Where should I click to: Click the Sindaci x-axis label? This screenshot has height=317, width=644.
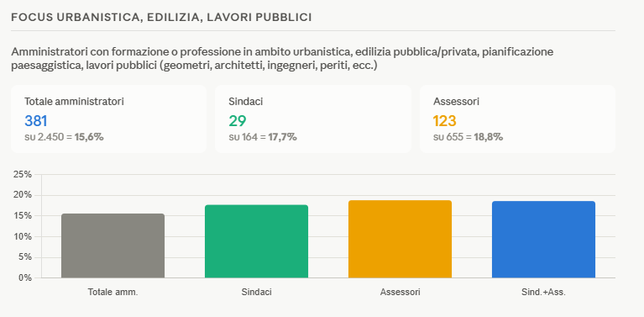pos(256,293)
